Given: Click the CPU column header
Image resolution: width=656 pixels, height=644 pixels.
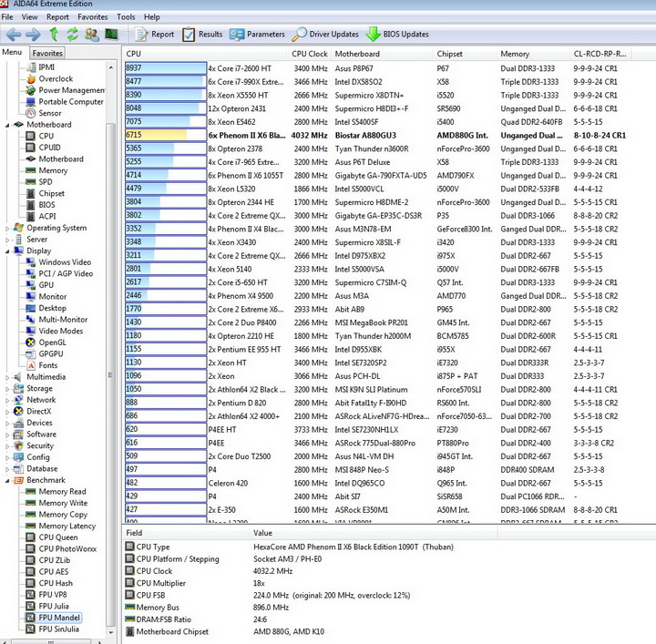Looking at the screenshot, I should [205, 54].
